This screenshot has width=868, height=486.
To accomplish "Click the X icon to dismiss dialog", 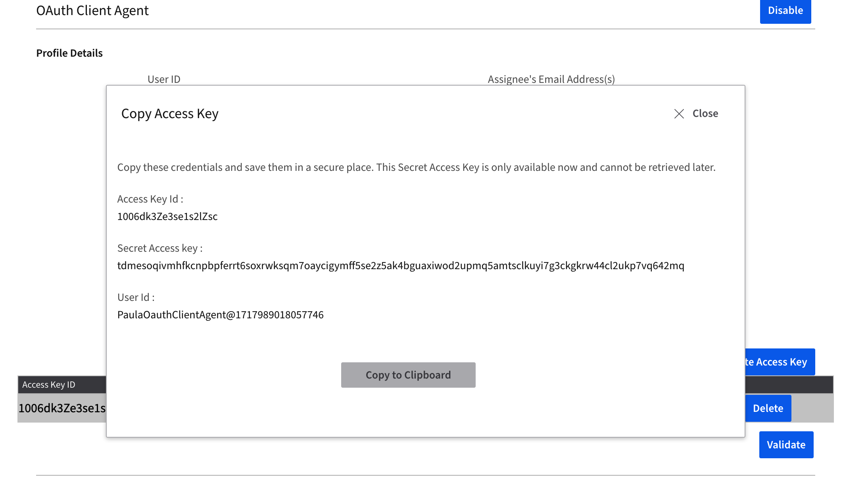I will pos(679,114).
